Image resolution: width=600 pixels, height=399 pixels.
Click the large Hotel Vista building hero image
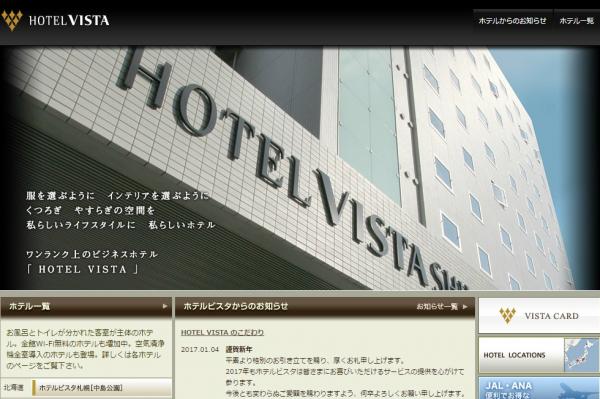point(300,168)
